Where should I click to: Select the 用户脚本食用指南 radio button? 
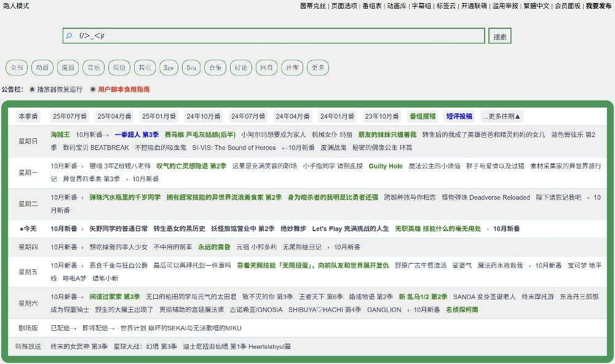click(x=93, y=89)
